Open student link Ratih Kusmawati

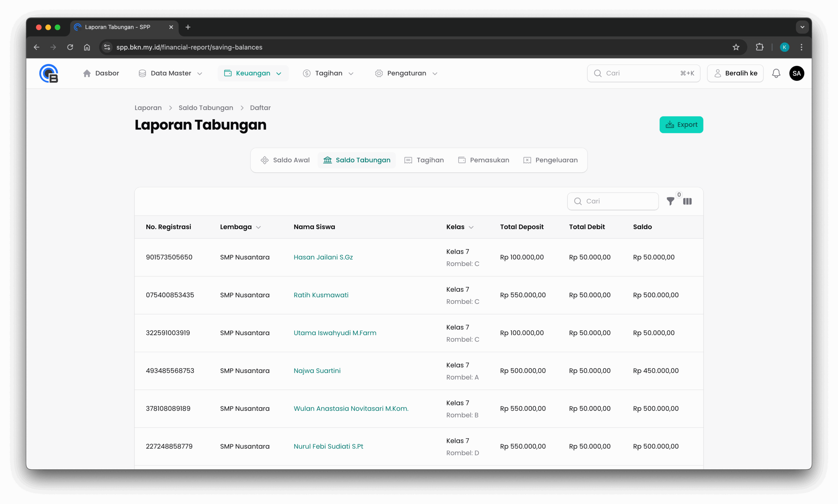coord(321,295)
